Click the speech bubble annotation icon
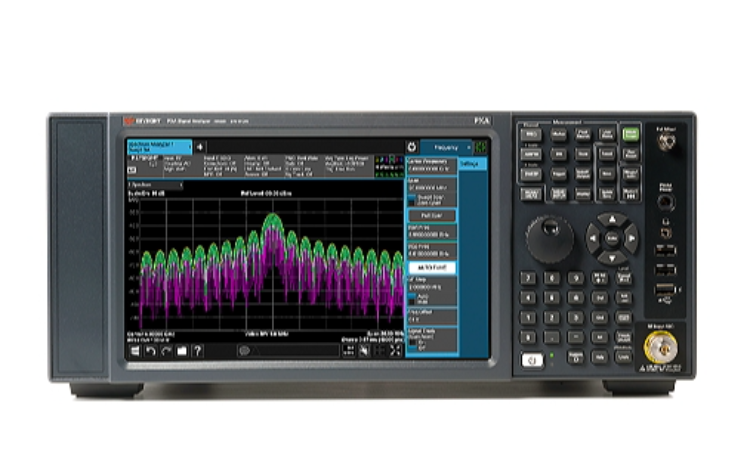 (x=244, y=351)
